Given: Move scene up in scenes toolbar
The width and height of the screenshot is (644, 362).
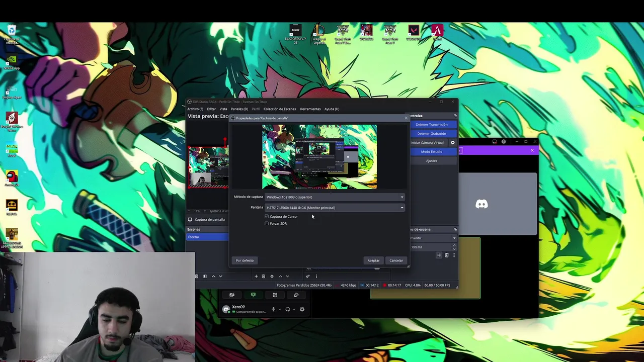Looking at the screenshot, I should tap(213, 276).
